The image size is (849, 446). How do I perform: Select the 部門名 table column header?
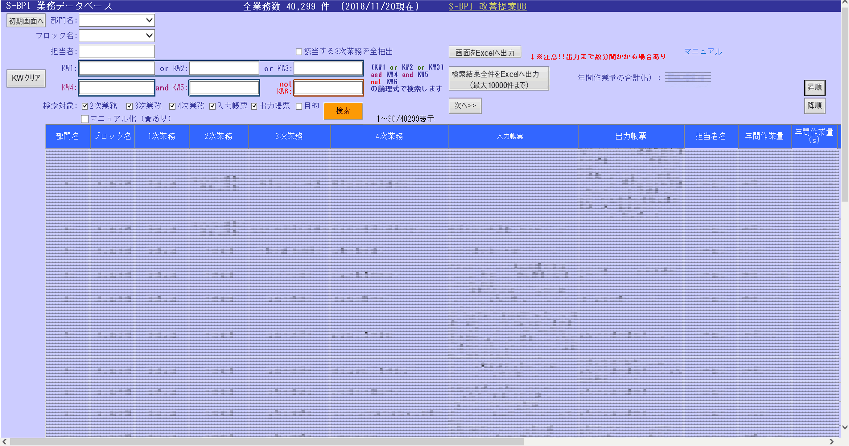(68, 136)
